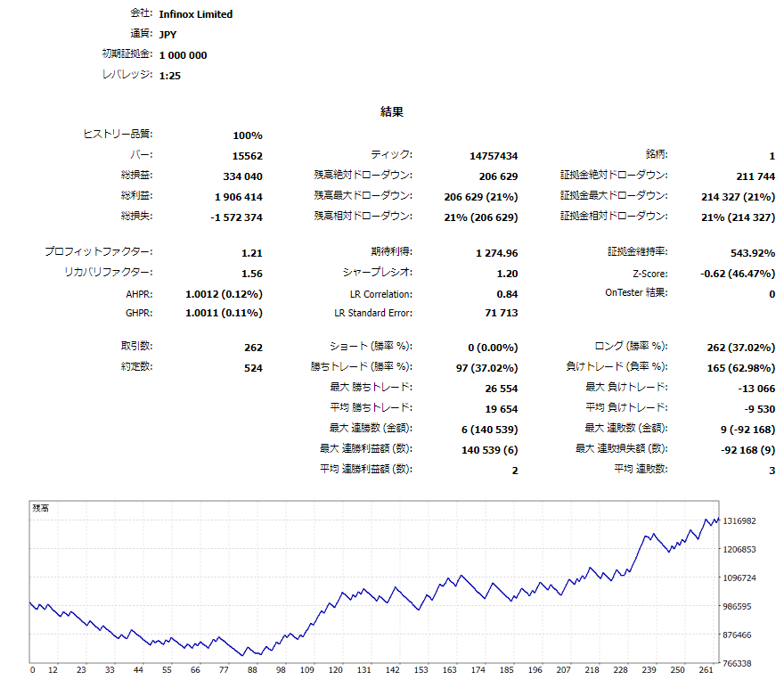Select the max consecutive wins 6 (140 539)
Image resolution: width=784 pixels, height=680 pixels.
tap(489, 430)
